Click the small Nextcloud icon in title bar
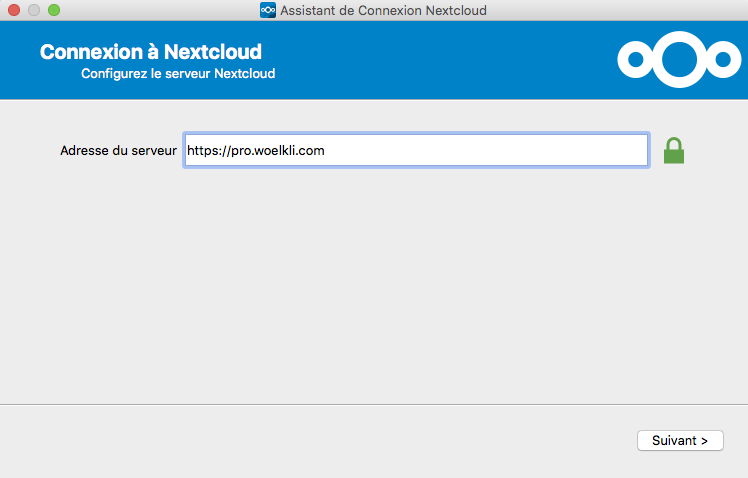748x478 pixels. [x=268, y=10]
